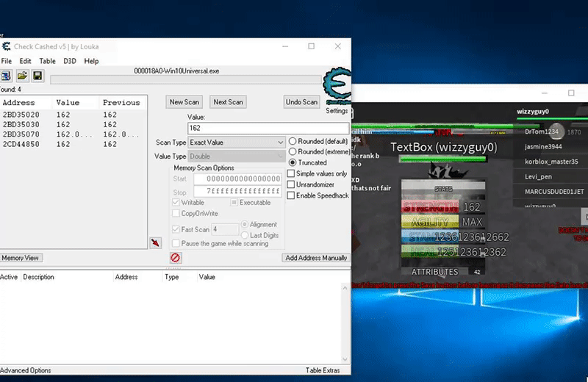Image resolution: width=588 pixels, height=382 pixels.
Task: Click the Type column header
Action: point(172,277)
